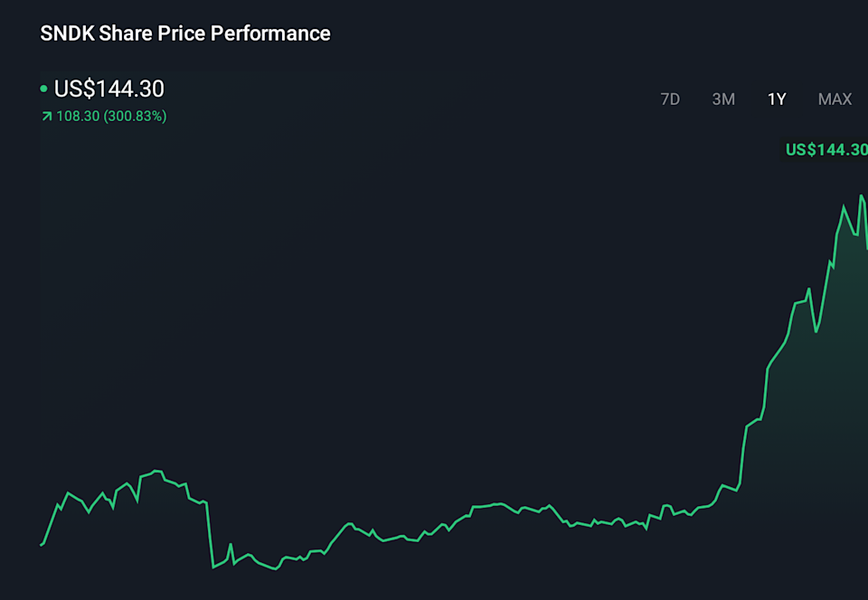The image size is (868, 600).
Task: Select the 3M time range
Action: click(x=723, y=99)
